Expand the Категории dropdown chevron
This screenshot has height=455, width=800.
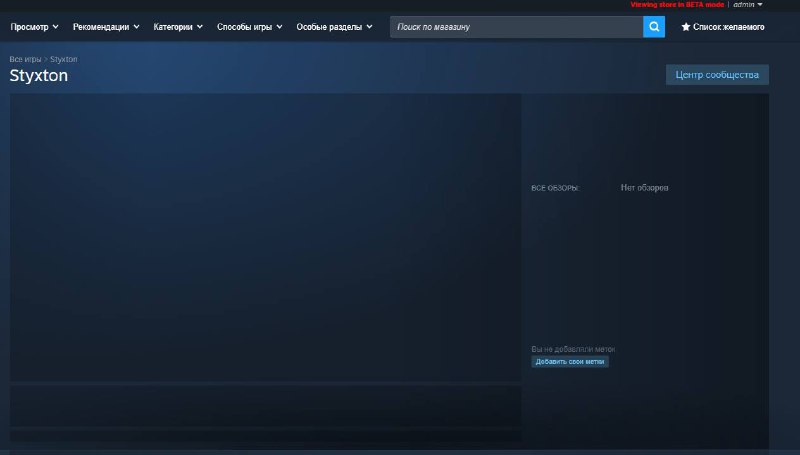(199, 27)
